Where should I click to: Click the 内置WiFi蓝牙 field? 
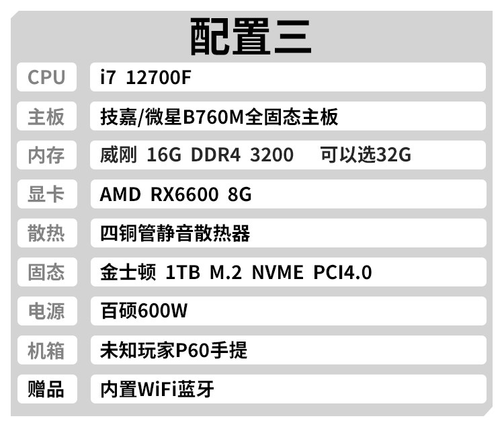point(288,389)
